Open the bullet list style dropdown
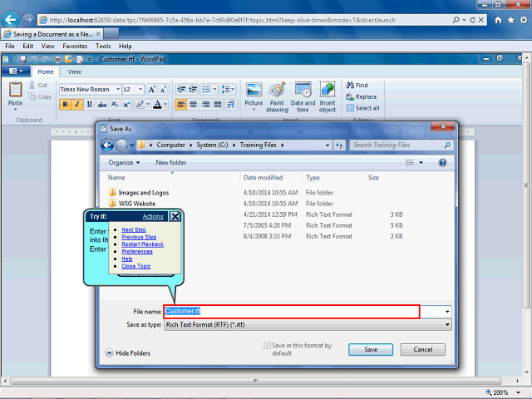This screenshot has height=399, width=532. coord(214,90)
